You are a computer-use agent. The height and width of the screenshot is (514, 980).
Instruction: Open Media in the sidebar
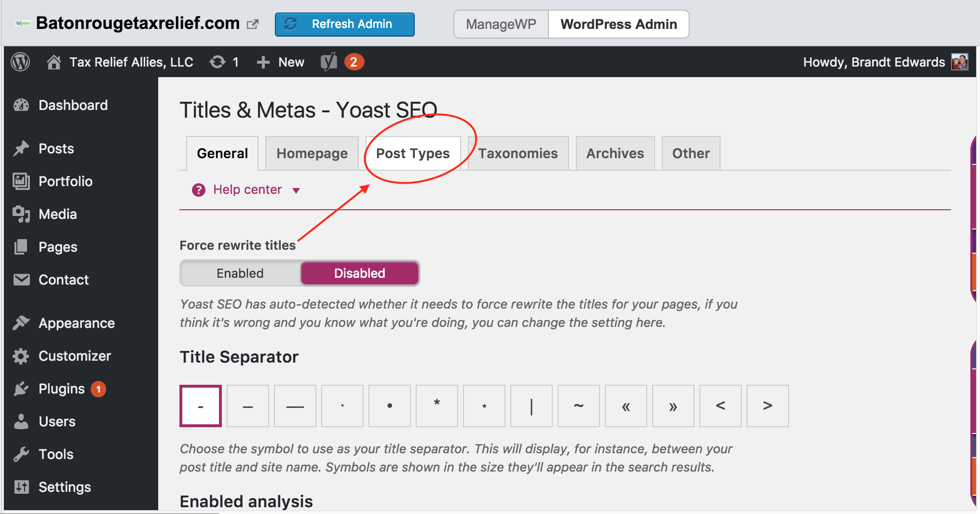coord(58,214)
